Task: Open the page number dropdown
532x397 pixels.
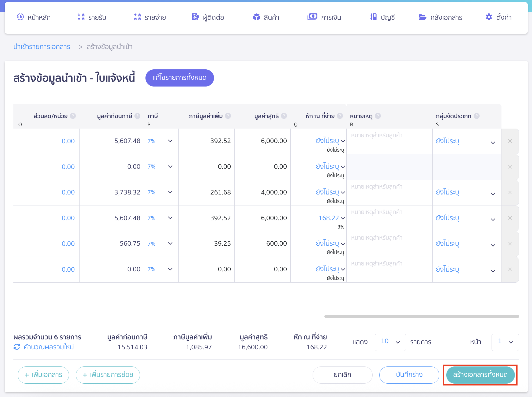Action: [x=505, y=342]
